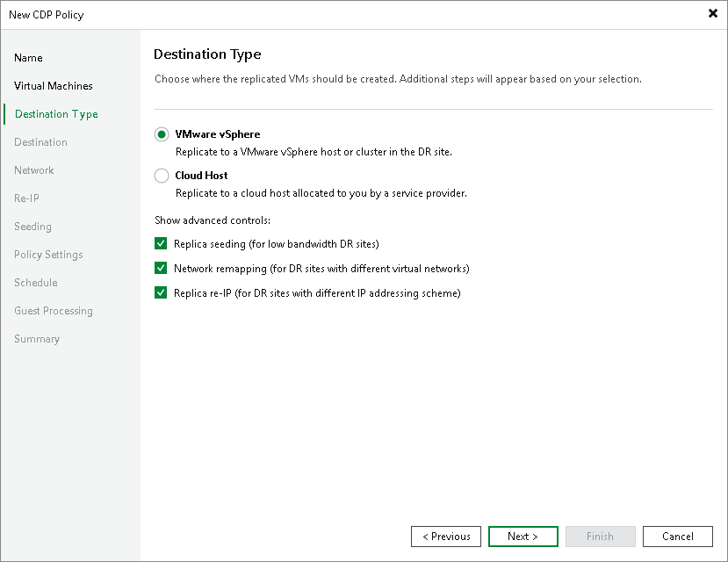Jump to the Summary step
Viewport: 728px width, 562px height.
(37, 339)
